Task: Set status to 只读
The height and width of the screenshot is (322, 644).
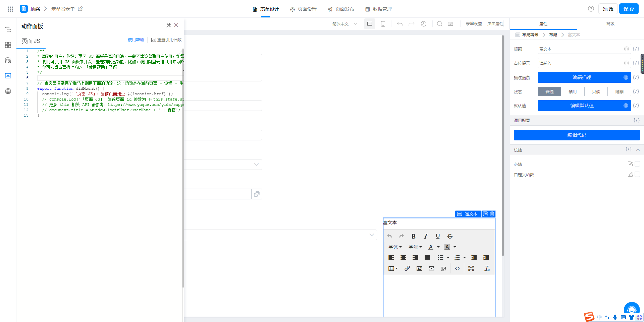Action: point(596,91)
